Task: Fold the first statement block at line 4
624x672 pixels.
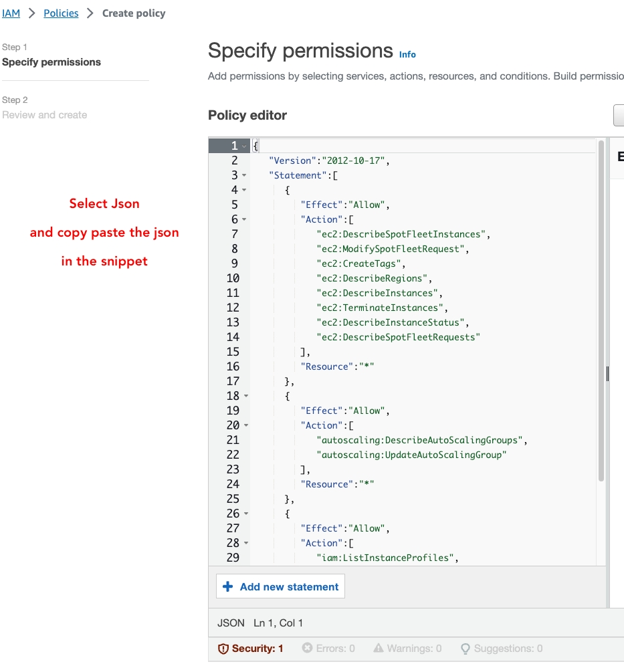Action: tap(244, 190)
